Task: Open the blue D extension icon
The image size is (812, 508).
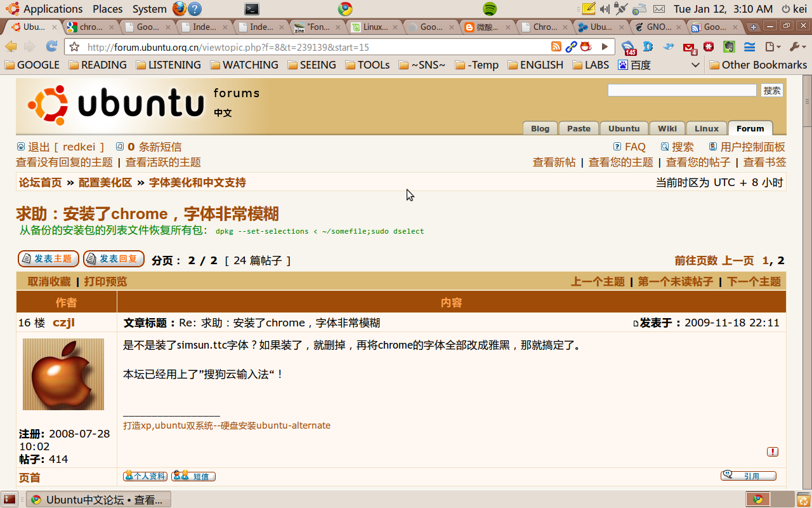Action: coord(648,47)
